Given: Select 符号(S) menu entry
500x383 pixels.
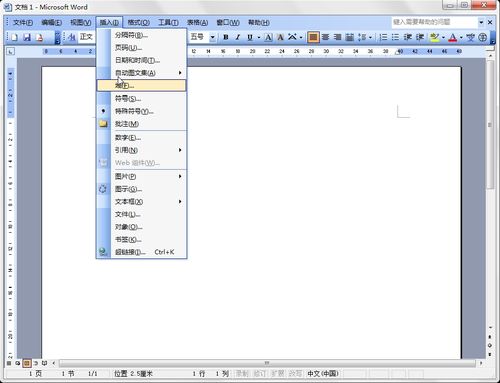Looking at the screenshot, I should [x=142, y=98].
